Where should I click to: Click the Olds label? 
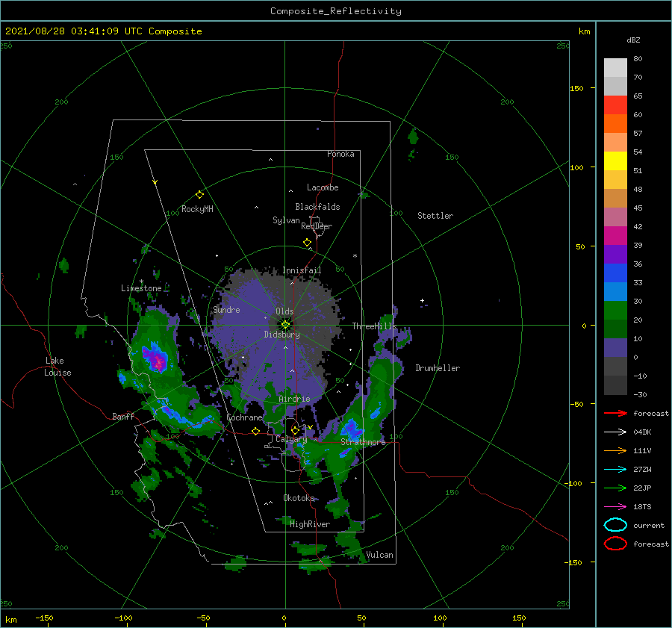284,311
